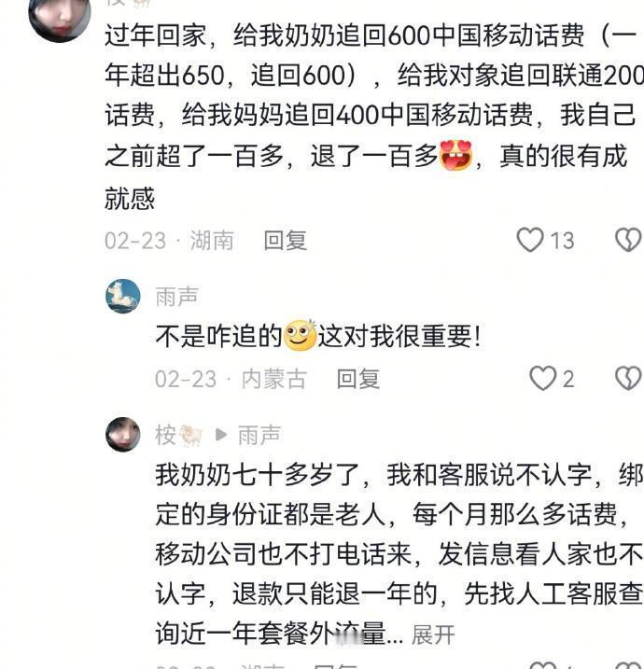Viewport: 644px width, 669px height.
Task: Select the 02-23 · 湖南 timestamp
Action: pyautogui.click(x=170, y=240)
